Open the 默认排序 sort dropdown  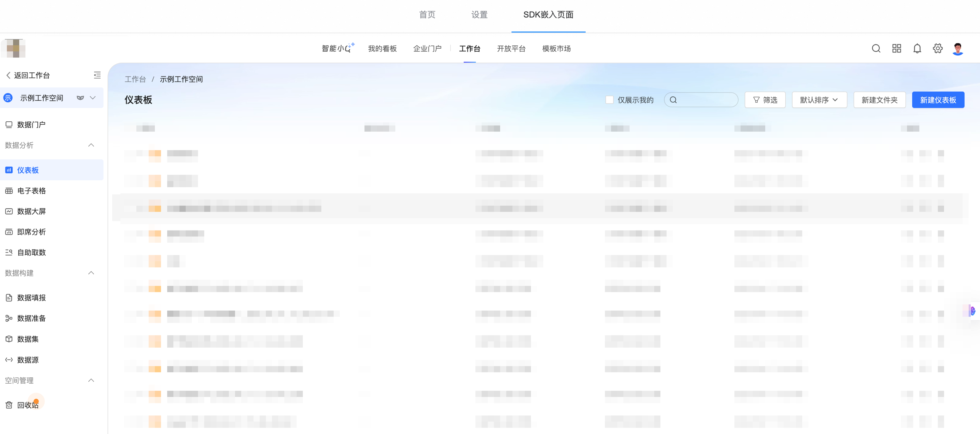point(819,100)
